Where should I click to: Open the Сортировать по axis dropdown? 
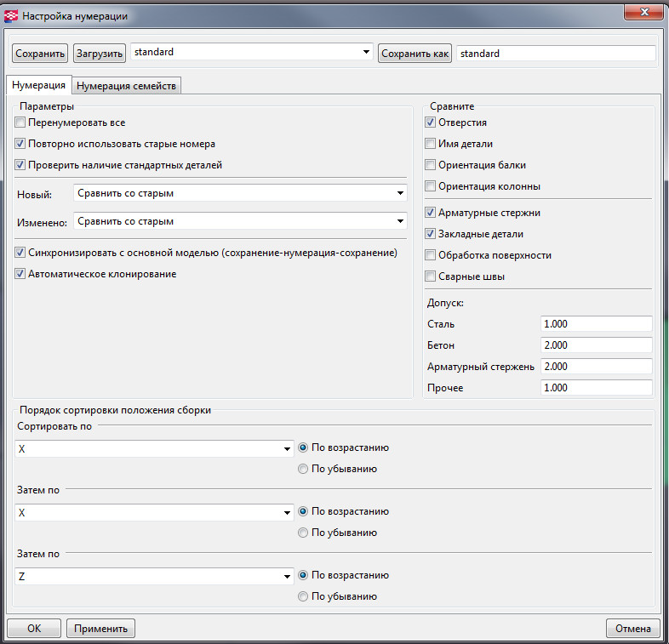pyautogui.click(x=154, y=448)
